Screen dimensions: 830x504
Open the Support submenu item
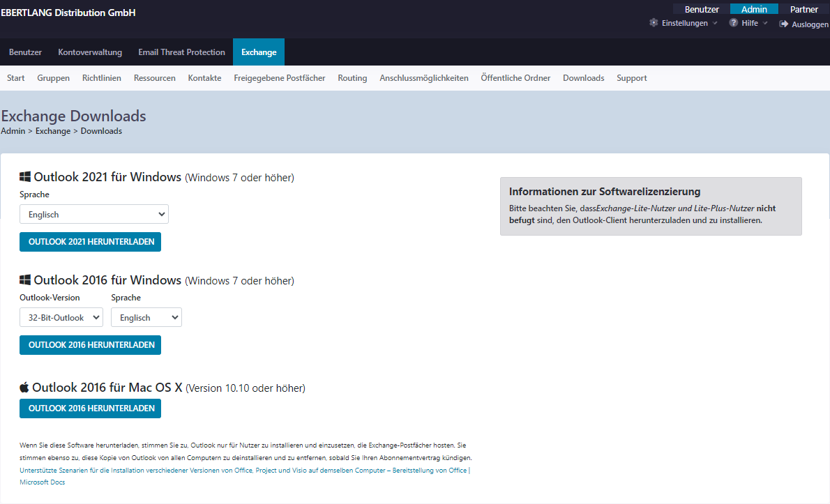[631, 78]
